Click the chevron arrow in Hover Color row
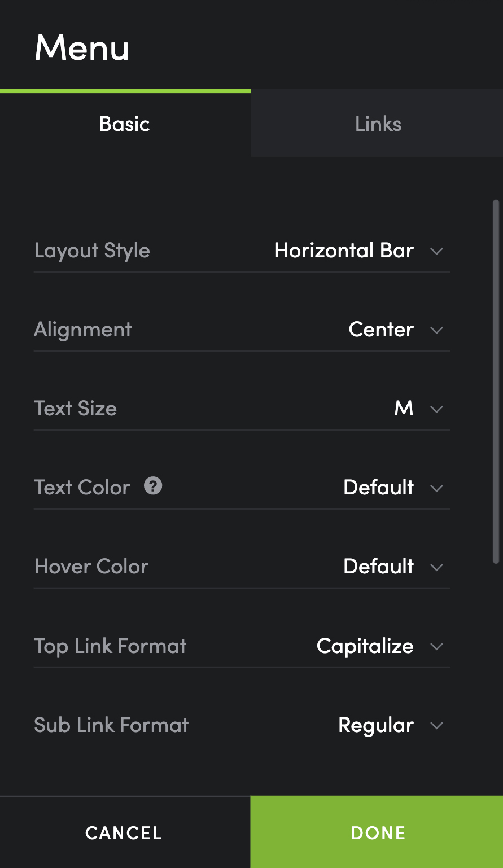The image size is (503, 868). [436, 567]
